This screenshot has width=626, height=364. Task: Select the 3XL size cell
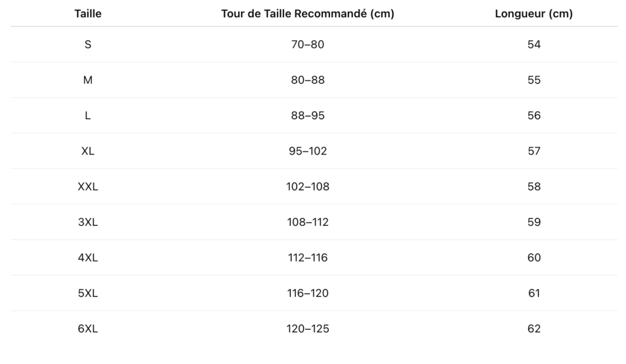(88, 222)
